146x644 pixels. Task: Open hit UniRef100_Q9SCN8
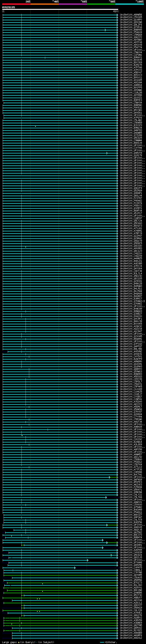(x=131, y=22)
